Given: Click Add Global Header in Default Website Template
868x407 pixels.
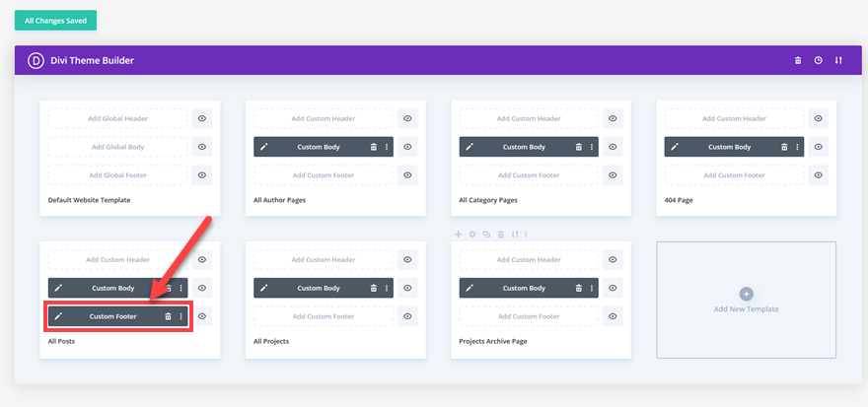Looking at the screenshot, I should [118, 118].
